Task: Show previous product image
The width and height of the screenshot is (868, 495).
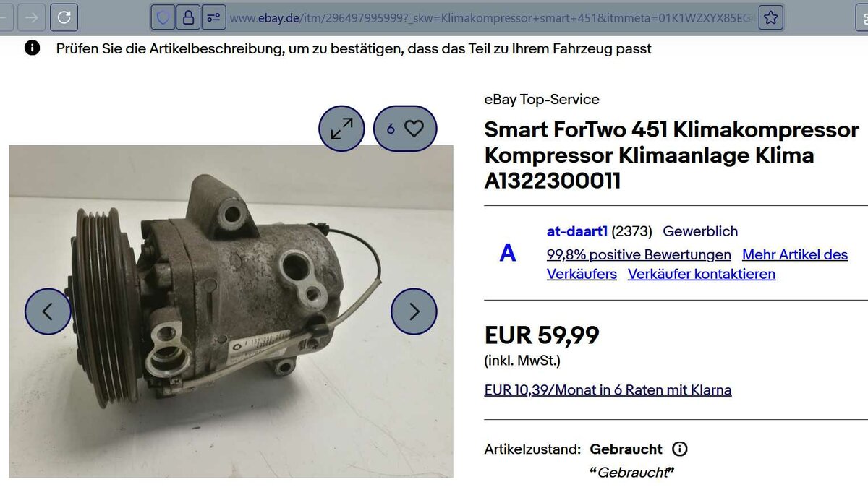Action: pos(48,311)
